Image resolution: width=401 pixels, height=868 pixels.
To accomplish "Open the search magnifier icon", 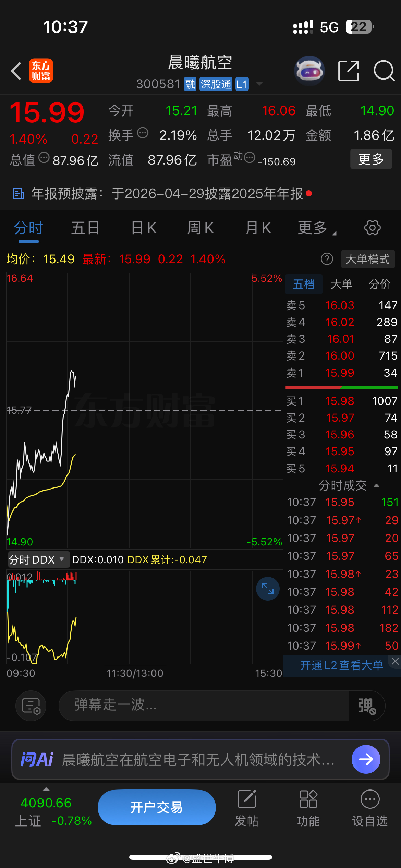I will pos(384,71).
